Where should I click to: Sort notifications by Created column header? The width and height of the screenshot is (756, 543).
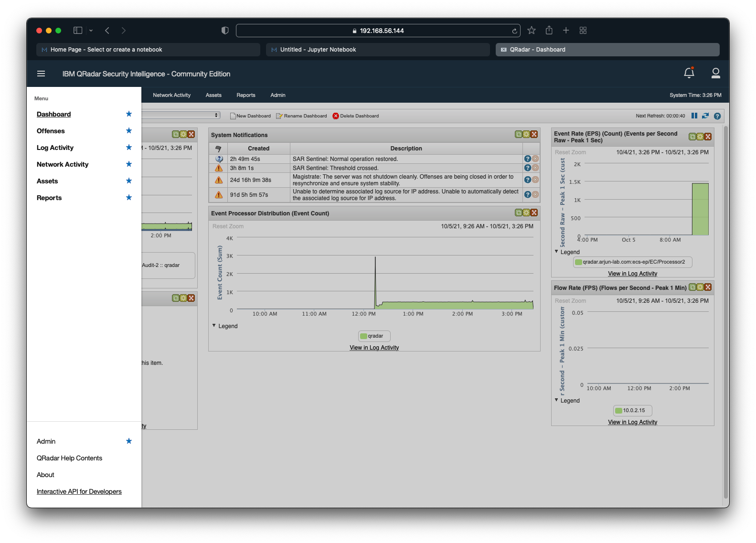[258, 149]
